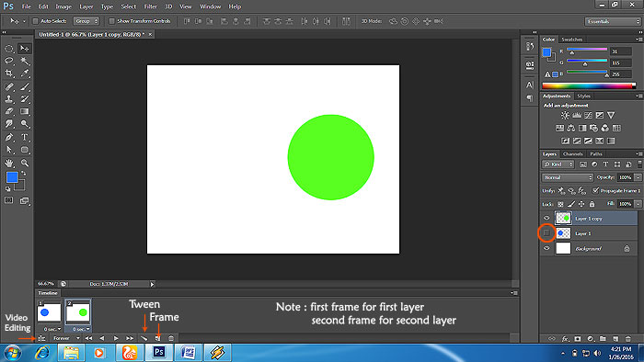Click the Add layer style fx icon
The width and height of the screenshot is (644, 362).
(565, 339)
